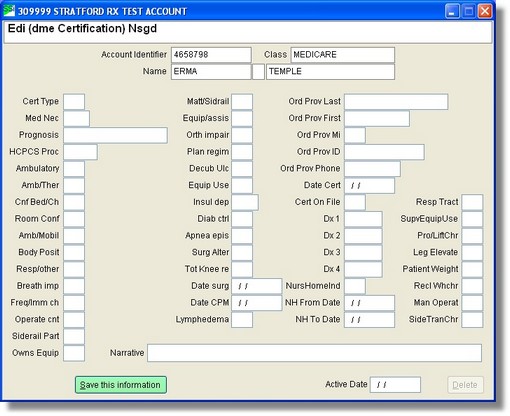Select the Ord Prov Mi field
510x416 pixels.
pos(355,135)
